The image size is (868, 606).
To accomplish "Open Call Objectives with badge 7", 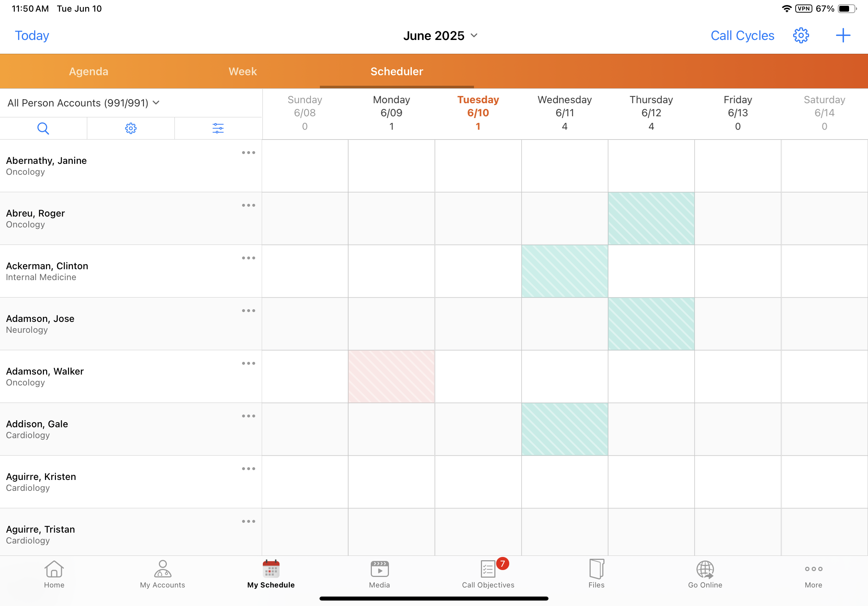I will coord(488,574).
